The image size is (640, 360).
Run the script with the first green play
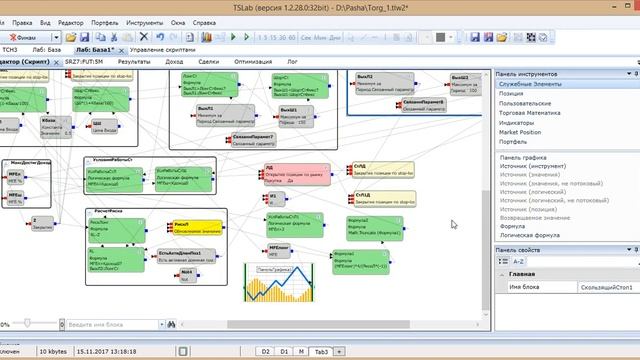coord(233,37)
